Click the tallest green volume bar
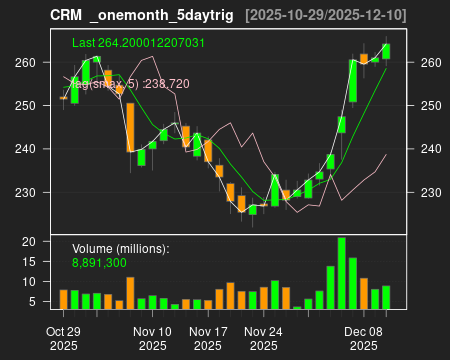The width and height of the screenshot is (450, 360). click(x=342, y=273)
